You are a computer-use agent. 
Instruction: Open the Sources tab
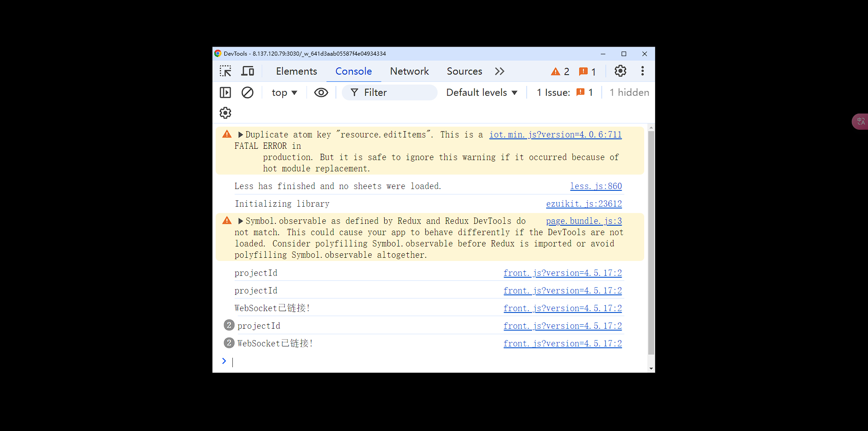point(464,71)
